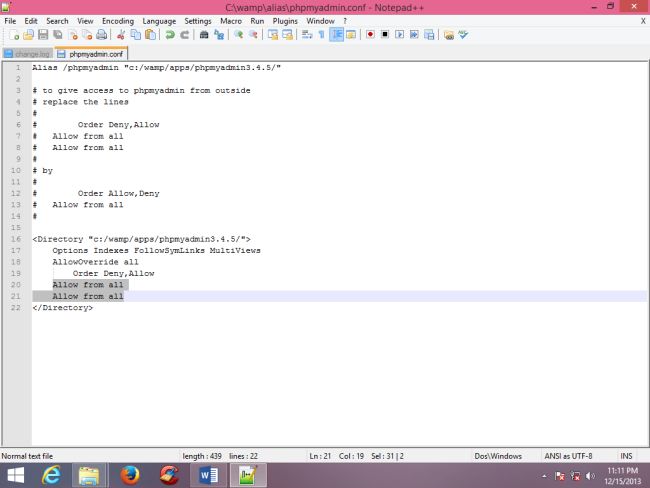The image size is (650, 488).
Task: Open Find dialog via binoculars icon
Action: pos(204,35)
